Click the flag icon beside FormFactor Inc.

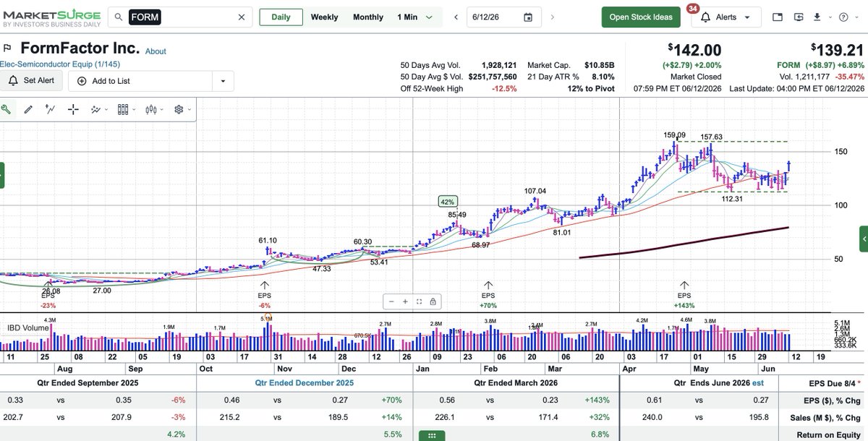click(7, 48)
